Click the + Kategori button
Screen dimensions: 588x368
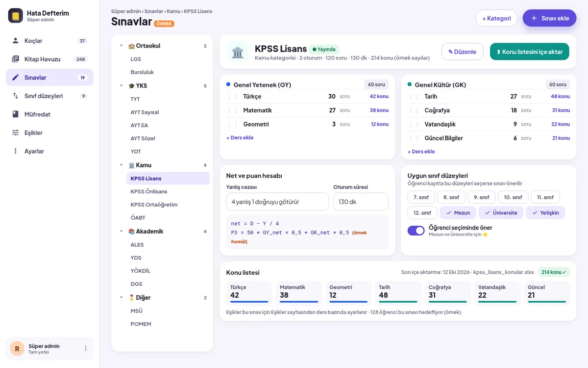point(496,18)
